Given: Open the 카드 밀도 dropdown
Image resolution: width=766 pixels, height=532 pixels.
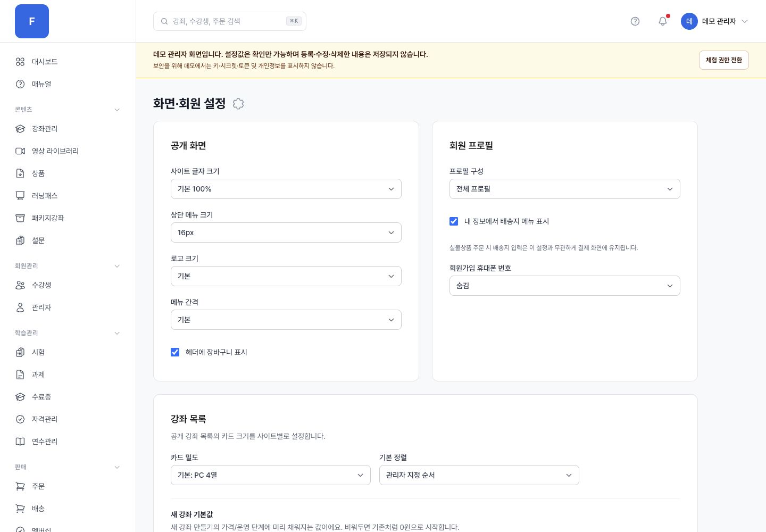Looking at the screenshot, I should tap(271, 475).
